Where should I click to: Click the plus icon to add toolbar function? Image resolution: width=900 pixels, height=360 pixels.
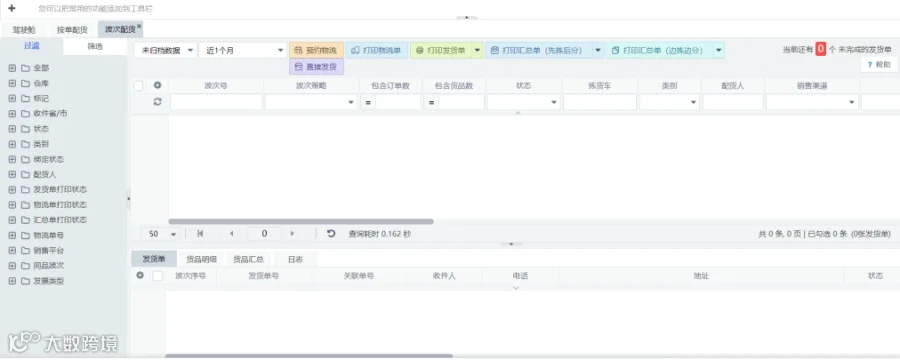pyautogui.click(x=11, y=8)
